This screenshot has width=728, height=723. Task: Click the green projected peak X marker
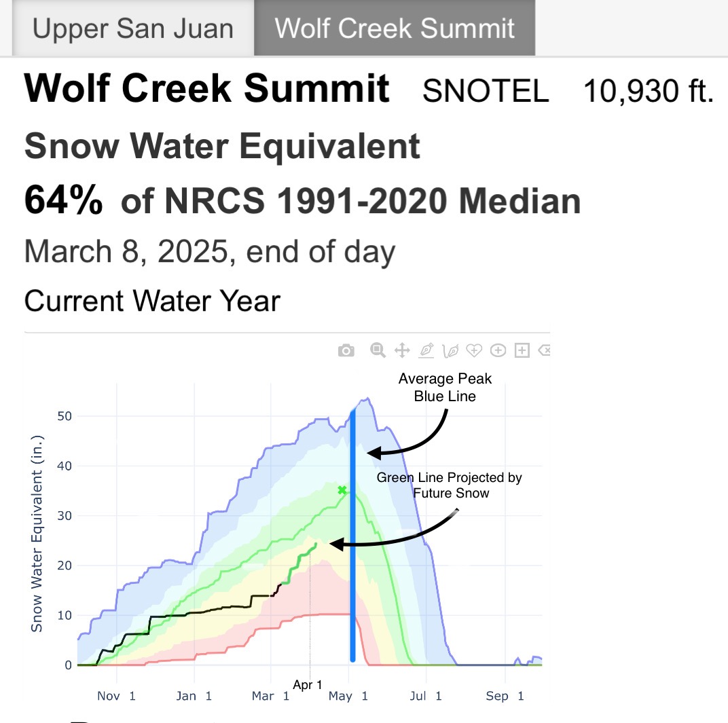coord(342,490)
